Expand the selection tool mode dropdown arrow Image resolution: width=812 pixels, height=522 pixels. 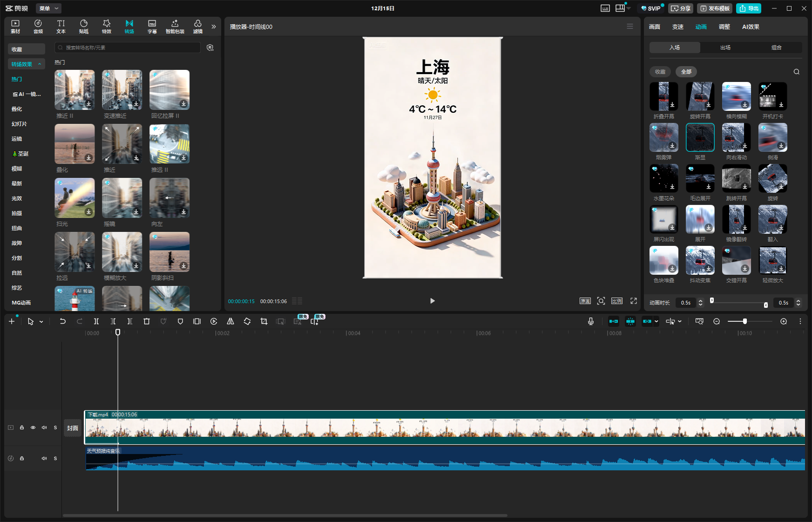pos(41,322)
